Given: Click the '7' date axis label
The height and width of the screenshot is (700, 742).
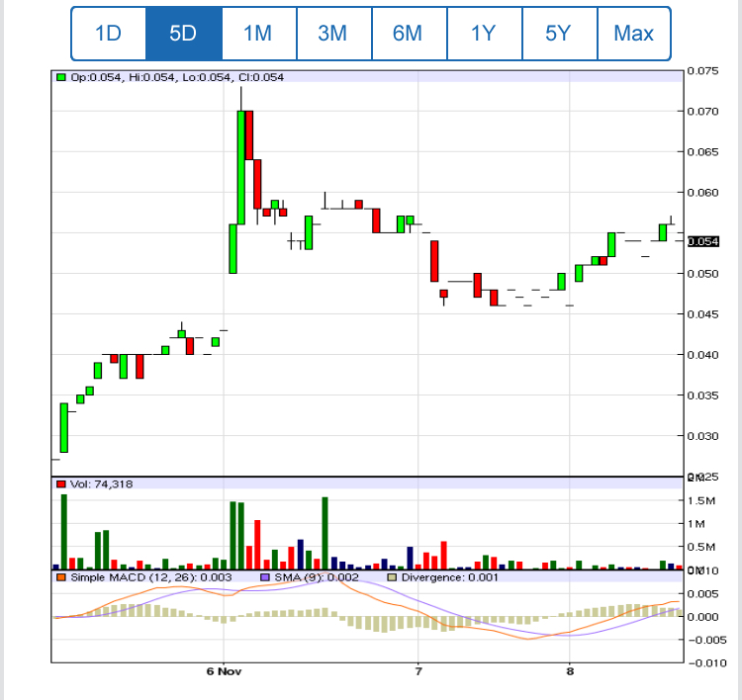Looking at the screenshot, I should 418,671.
